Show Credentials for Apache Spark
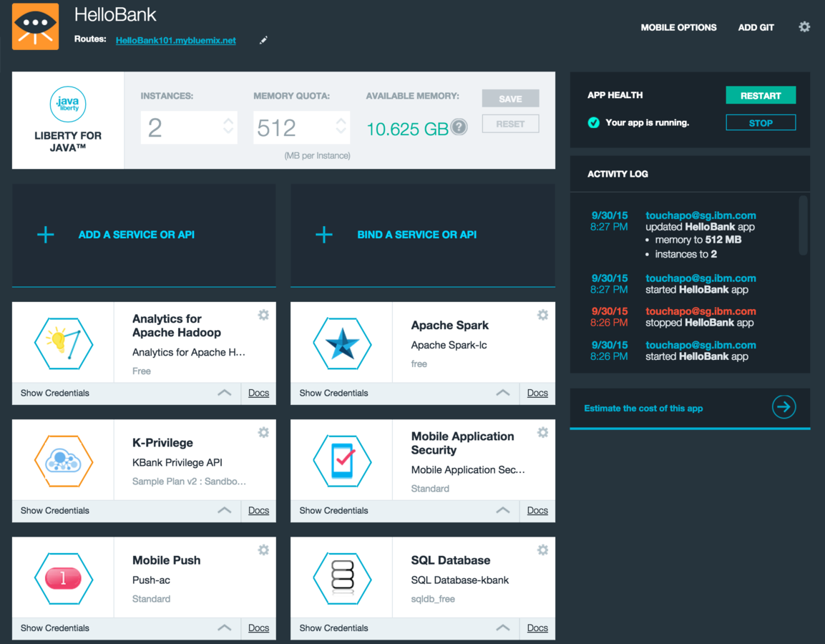Image resolution: width=825 pixels, height=644 pixels. coord(333,393)
